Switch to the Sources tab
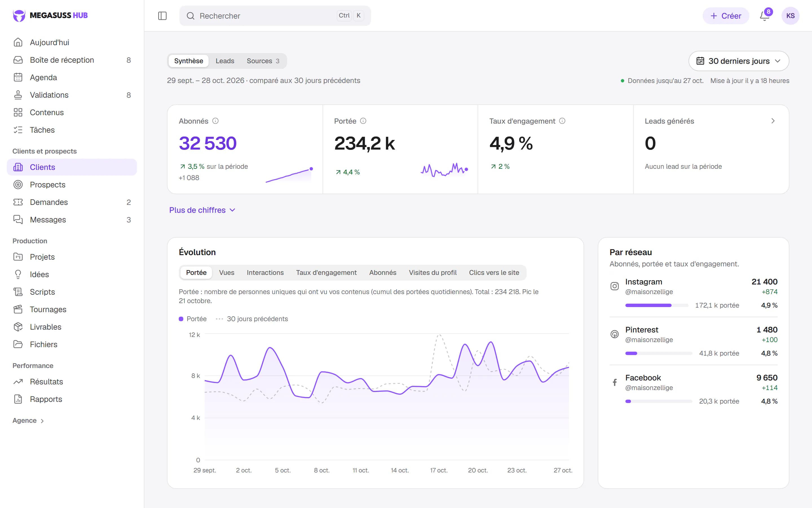 click(x=263, y=61)
